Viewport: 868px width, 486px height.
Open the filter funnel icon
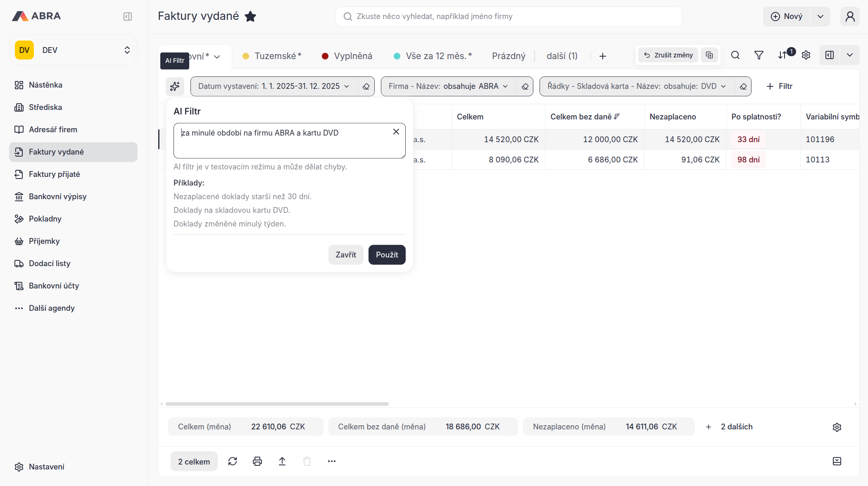pyautogui.click(x=759, y=55)
